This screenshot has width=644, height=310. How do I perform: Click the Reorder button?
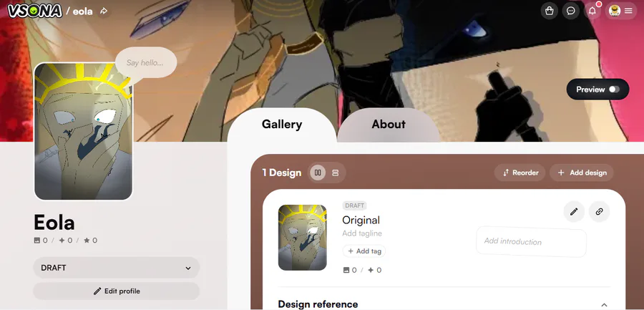pyautogui.click(x=520, y=173)
